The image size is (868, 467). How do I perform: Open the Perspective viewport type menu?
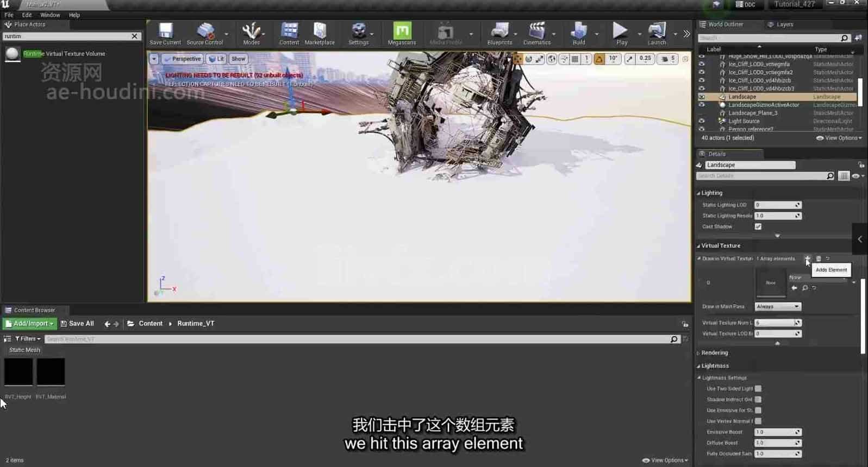click(x=183, y=59)
